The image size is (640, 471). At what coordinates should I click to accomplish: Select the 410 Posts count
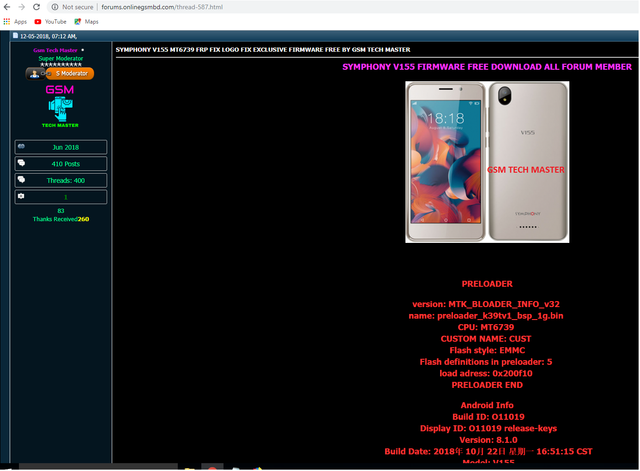tap(66, 164)
